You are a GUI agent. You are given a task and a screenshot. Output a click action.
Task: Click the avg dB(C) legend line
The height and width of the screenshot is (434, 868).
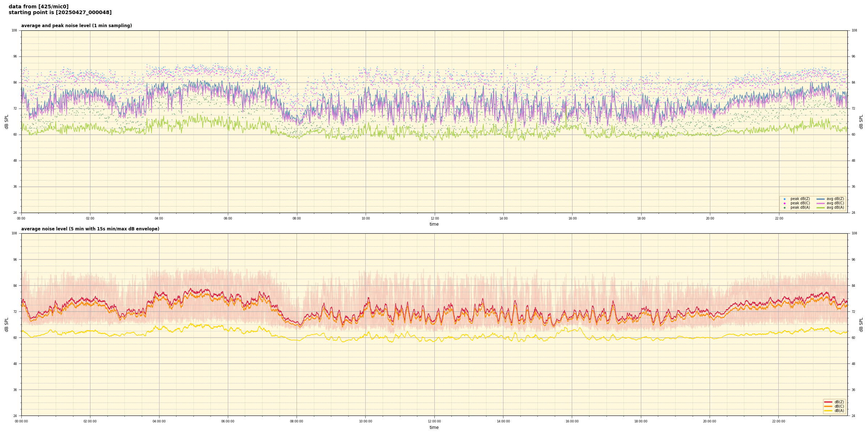821,203
